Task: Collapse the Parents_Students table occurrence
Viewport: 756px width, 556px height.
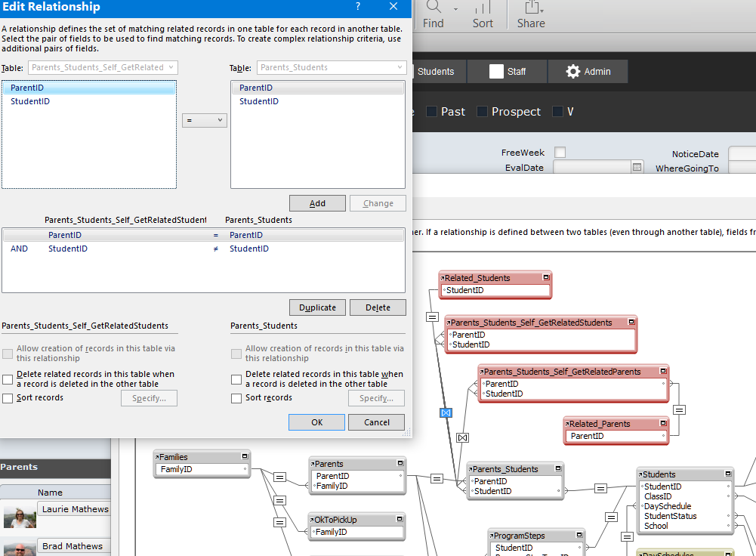Action: tap(558, 468)
